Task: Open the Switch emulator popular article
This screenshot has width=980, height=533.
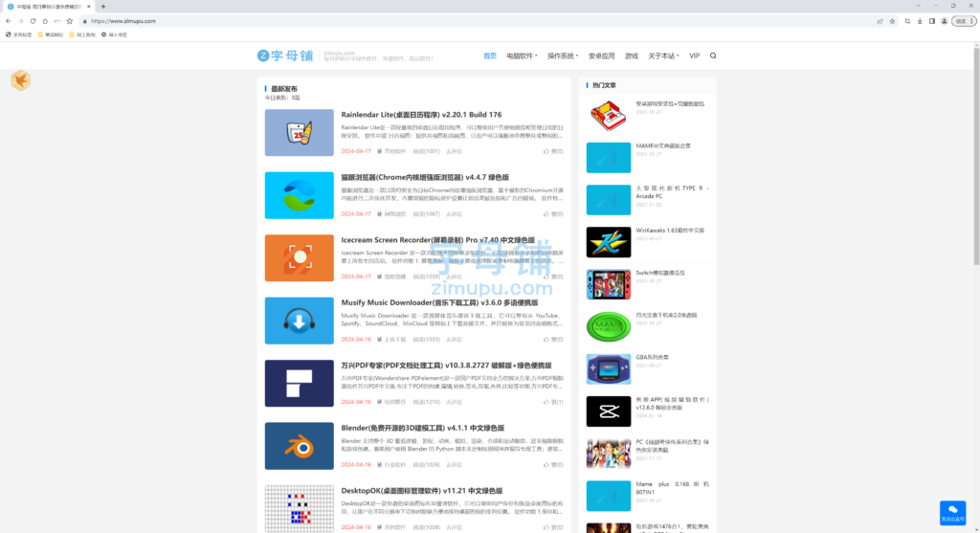Action: point(660,273)
